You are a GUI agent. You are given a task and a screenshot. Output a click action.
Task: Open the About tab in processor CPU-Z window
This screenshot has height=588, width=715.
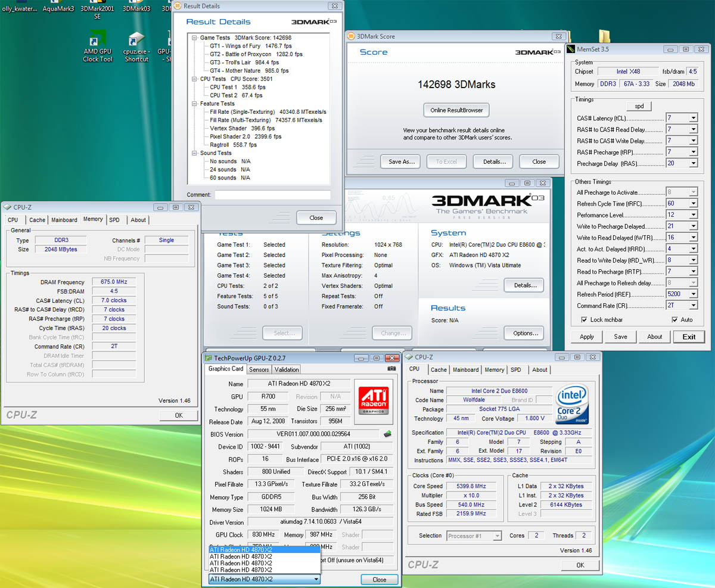(540, 370)
